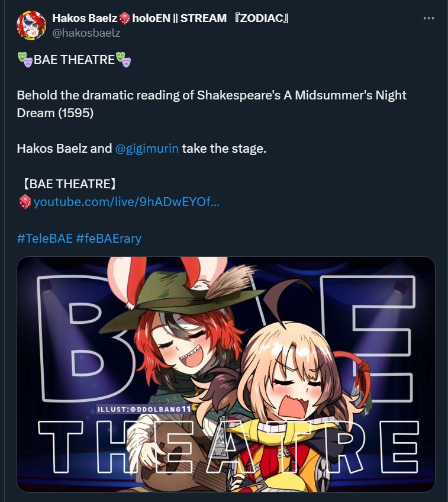This screenshot has width=448, height=502.
Task: Click the #feBAErary hashtag
Action: click(109, 239)
